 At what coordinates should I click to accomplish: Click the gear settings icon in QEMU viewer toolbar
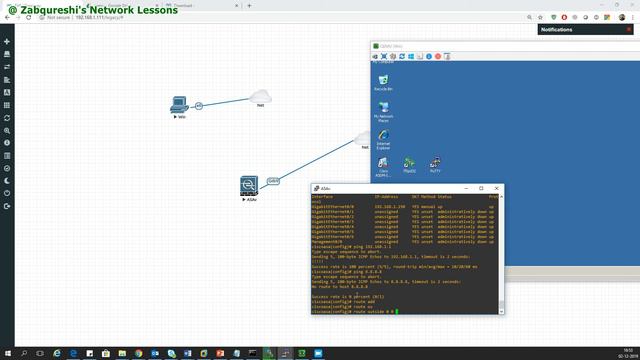point(393,56)
